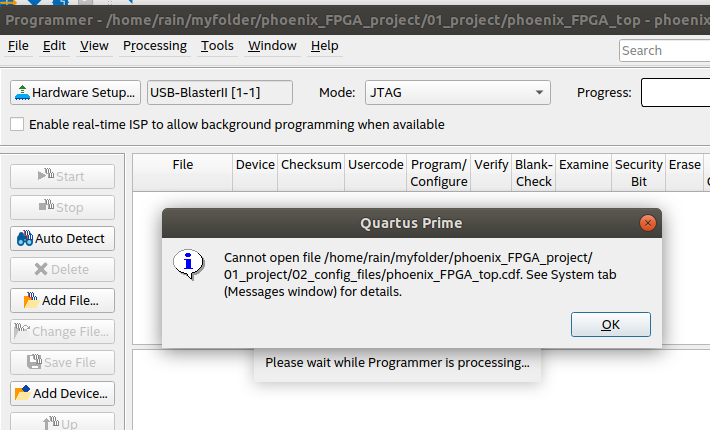This screenshot has height=430, width=710.
Task: Click the Auto Detect button icon
Action: pos(26,239)
